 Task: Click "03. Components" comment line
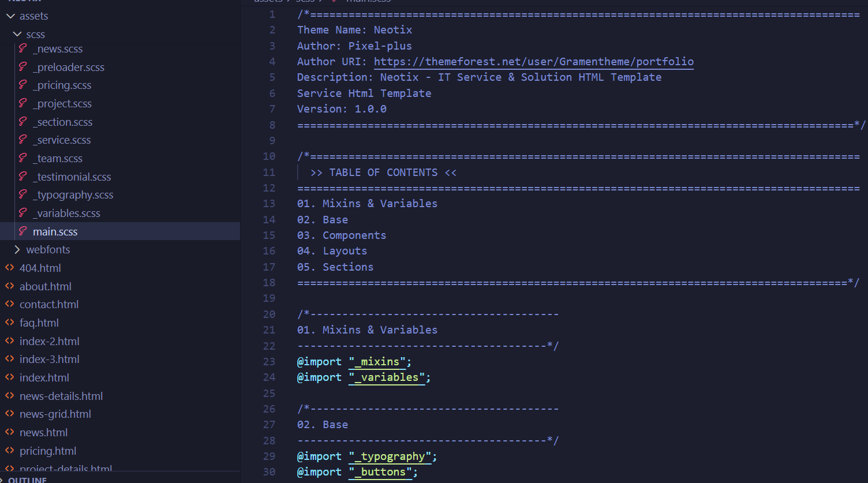point(342,235)
